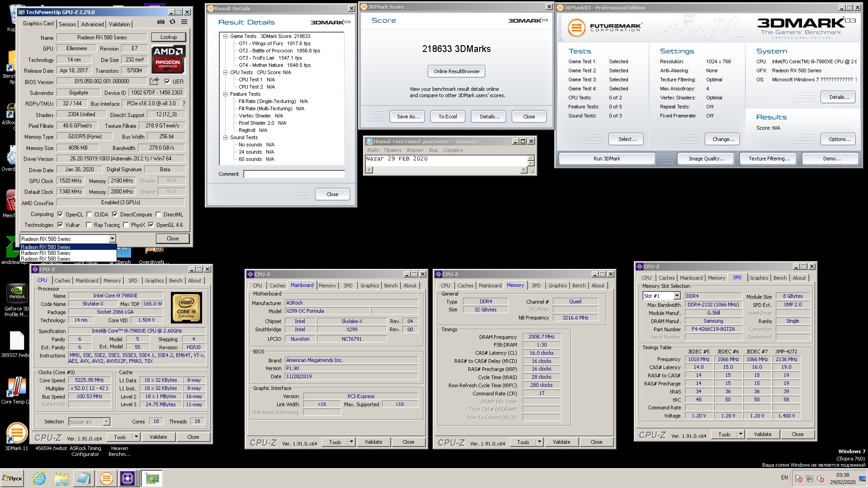
Task: Toggle the OpenGL 4.6 checkbox
Action: click(x=151, y=225)
